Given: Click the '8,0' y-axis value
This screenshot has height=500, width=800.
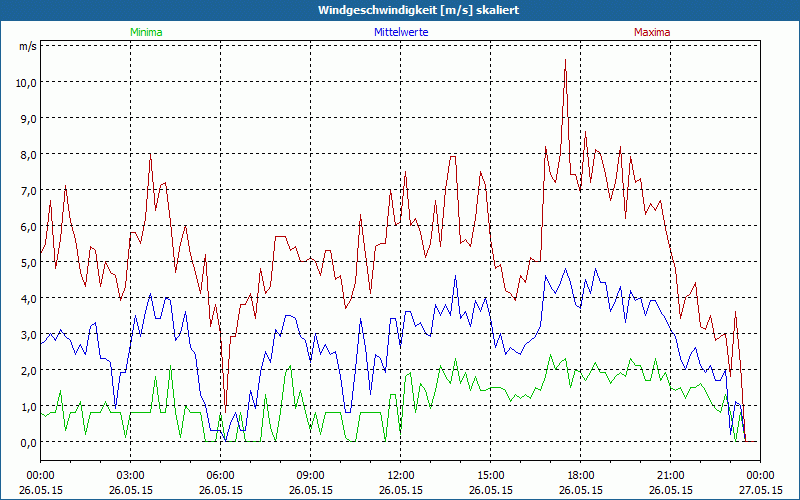Looking at the screenshot, I should tap(28, 155).
